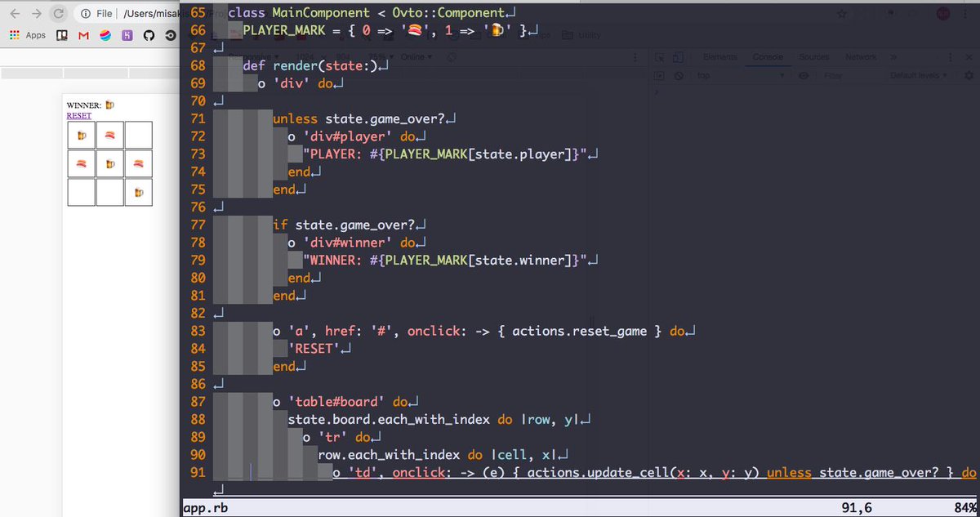This screenshot has height=517, width=980.
Task: Click the 91,6 cursor position indicator
Action: [856, 507]
